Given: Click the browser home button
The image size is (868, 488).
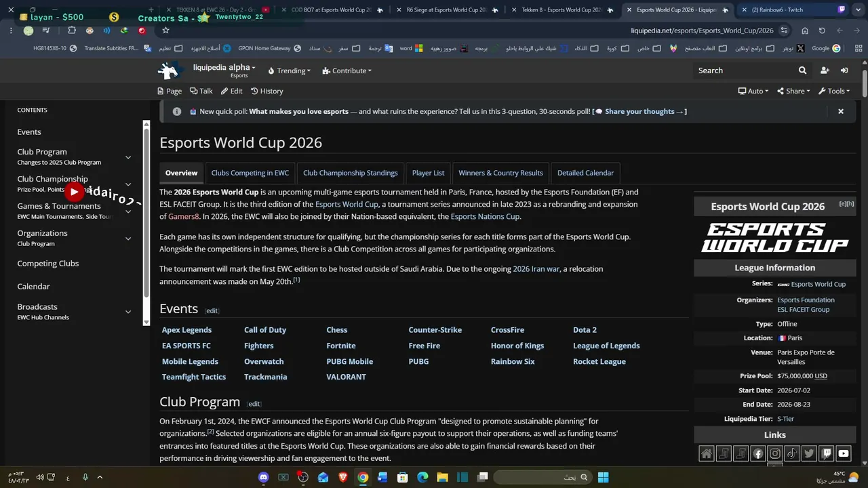Looking at the screenshot, I should [x=805, y=30].
